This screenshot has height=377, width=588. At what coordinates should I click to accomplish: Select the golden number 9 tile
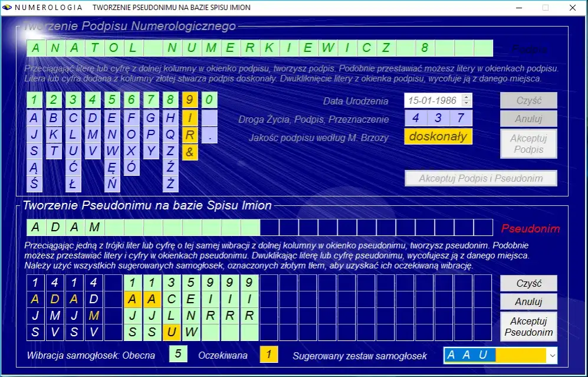190,100
